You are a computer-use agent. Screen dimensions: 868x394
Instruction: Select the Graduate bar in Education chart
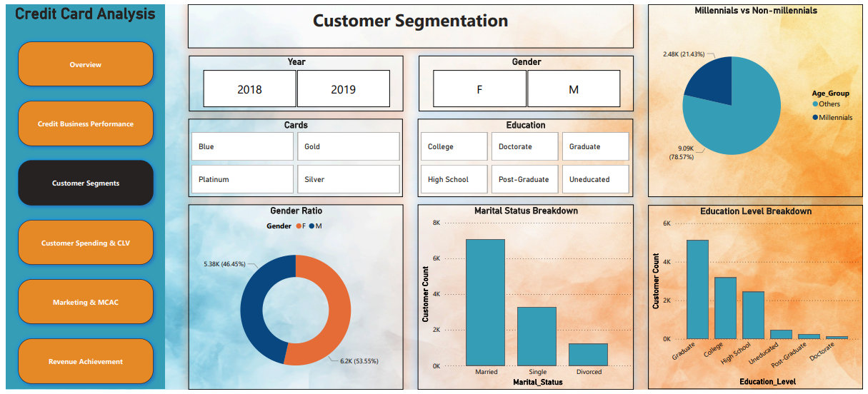(697, 289)
